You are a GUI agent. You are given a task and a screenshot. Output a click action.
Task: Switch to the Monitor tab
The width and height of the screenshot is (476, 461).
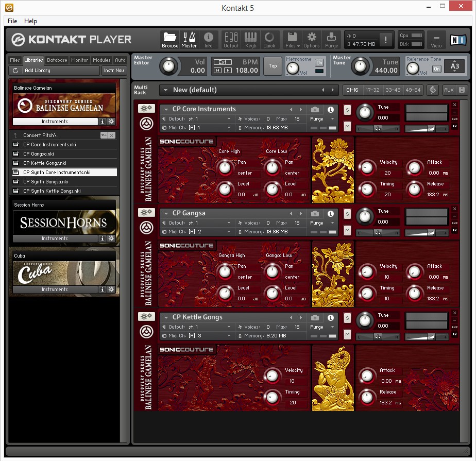point(79,60)
